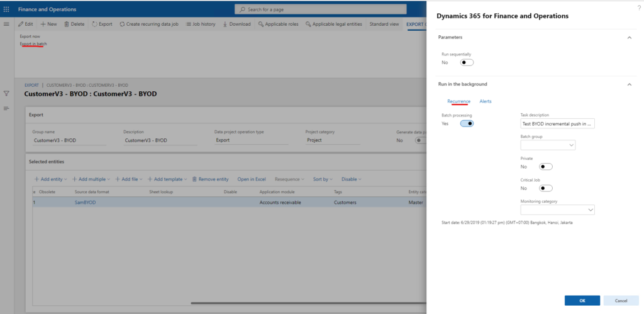
Task: Click the Selected entities section header
Action: pyautogui.click(x=47, y=162)
